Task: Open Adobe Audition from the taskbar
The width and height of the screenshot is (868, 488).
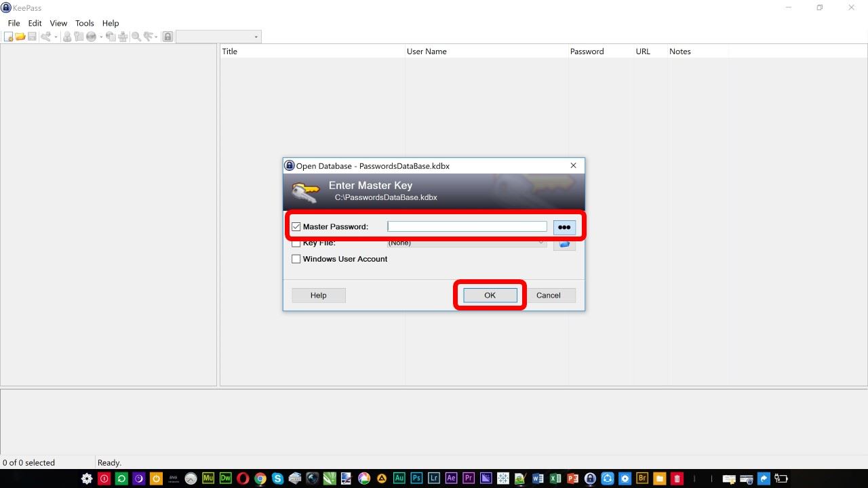Action: tap(399, 479)
